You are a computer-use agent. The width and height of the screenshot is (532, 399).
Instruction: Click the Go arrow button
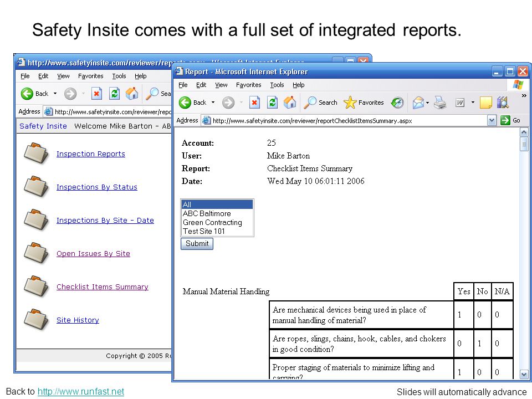(505, 120)
